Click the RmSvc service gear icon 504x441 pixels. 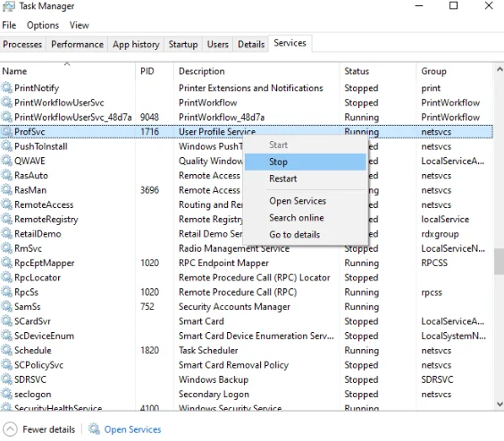(x=7, y=248)
